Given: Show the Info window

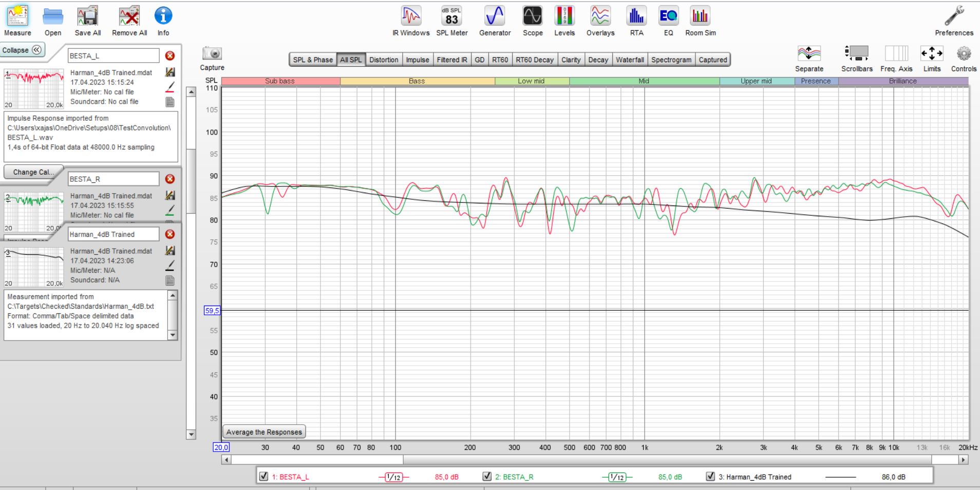Looking at the screenshot, I should [163, 21].
